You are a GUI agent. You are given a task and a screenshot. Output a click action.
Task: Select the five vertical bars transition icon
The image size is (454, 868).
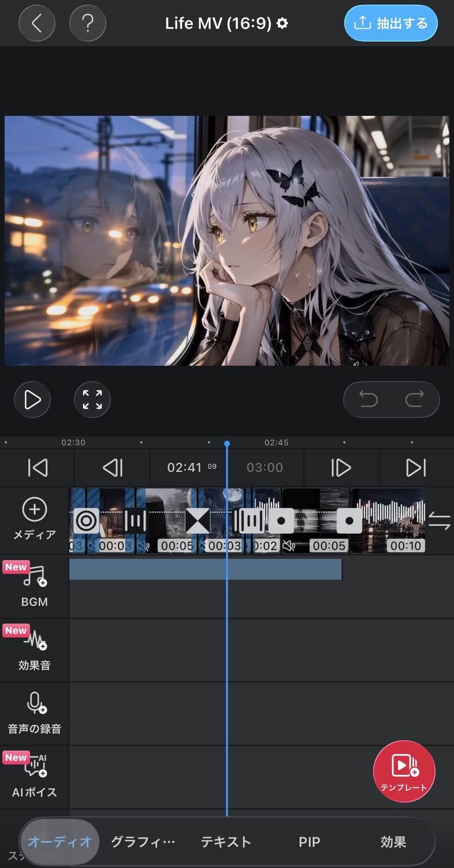[x=249, y=520]
